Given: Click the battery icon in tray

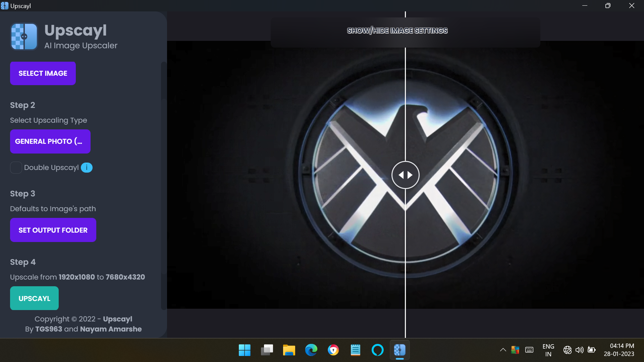Looking at the screenshot, I should pos(592,350).
